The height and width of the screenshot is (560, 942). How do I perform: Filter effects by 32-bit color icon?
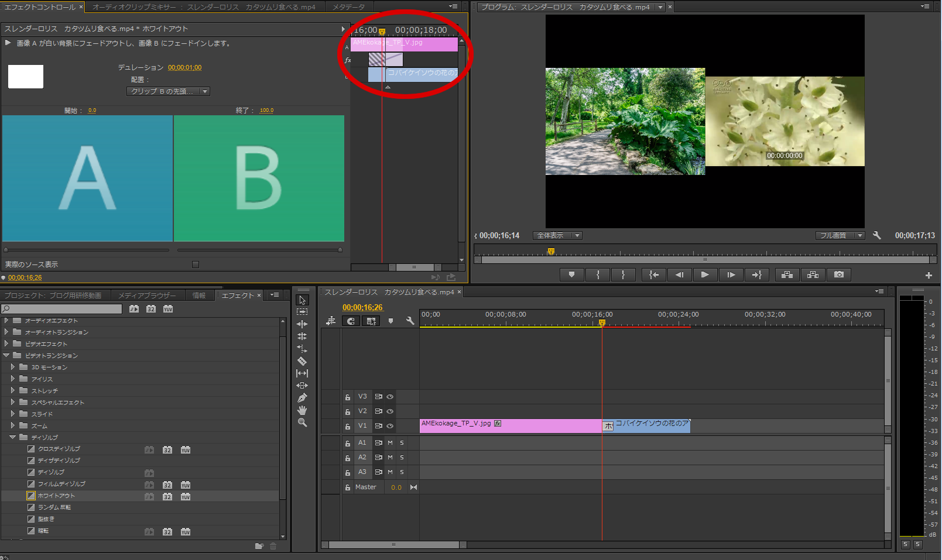coord(151,309)
